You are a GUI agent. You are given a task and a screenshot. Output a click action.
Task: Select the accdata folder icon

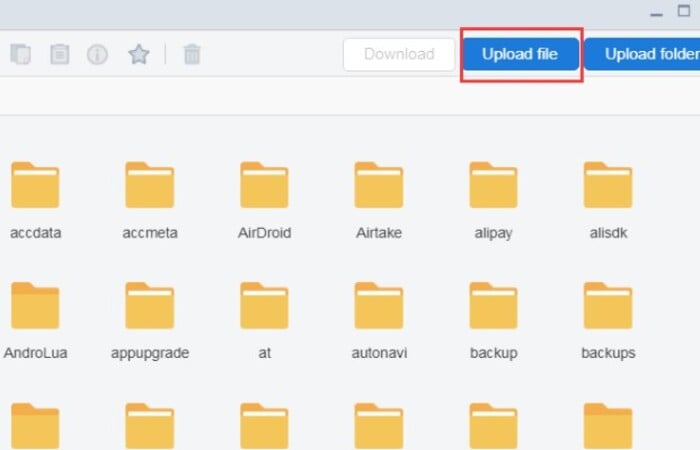pos(35,185)
